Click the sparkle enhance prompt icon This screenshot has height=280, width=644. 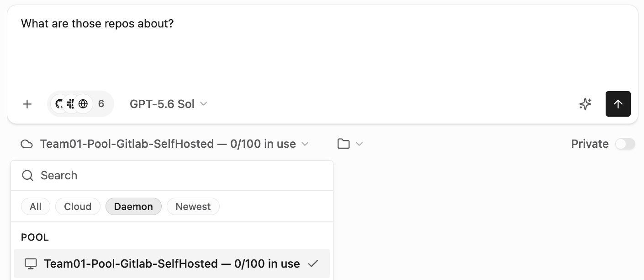pyautogui.click(x=585, y=104)
